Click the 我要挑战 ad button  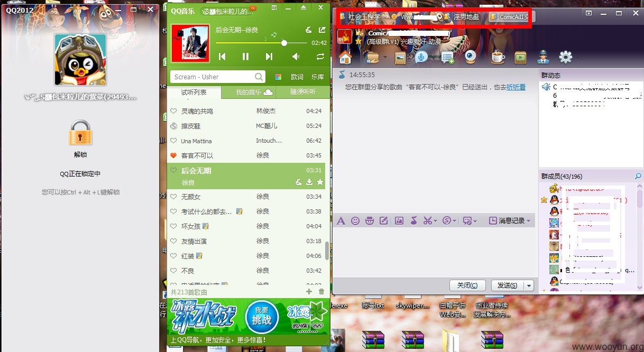click(x=262, y=316)
